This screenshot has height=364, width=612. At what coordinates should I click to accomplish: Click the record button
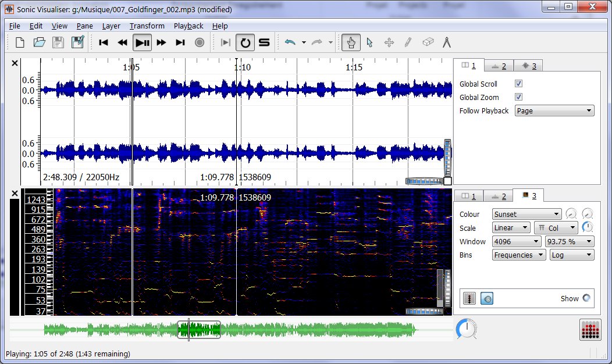(x=200, y=42)
